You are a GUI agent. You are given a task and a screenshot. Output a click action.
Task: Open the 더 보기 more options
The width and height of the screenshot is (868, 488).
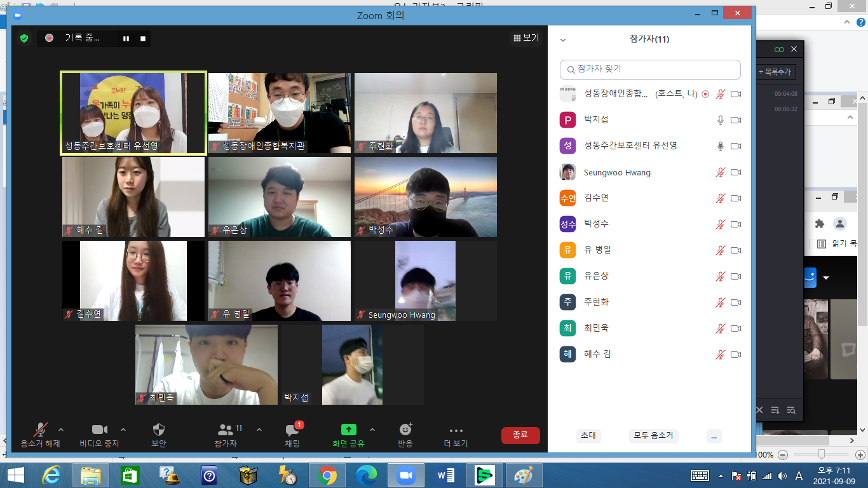click(x=456, y=435)
